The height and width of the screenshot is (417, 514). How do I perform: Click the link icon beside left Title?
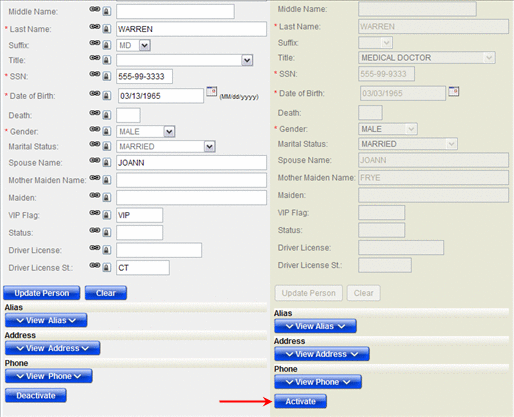click(95, 58)
